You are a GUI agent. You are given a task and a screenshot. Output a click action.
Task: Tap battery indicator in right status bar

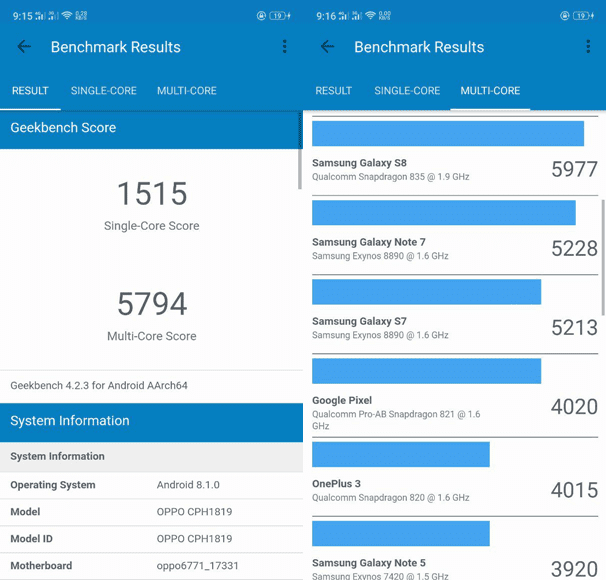(x=583, y=16)
